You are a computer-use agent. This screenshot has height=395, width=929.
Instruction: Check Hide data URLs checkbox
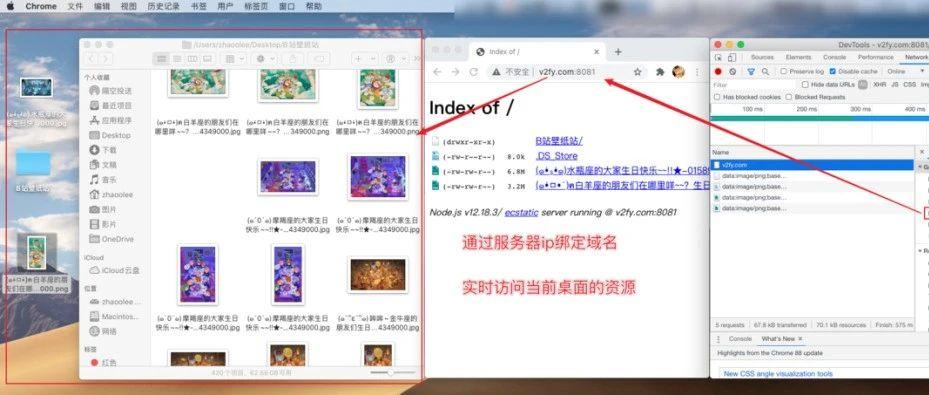(x=805, y=85)
